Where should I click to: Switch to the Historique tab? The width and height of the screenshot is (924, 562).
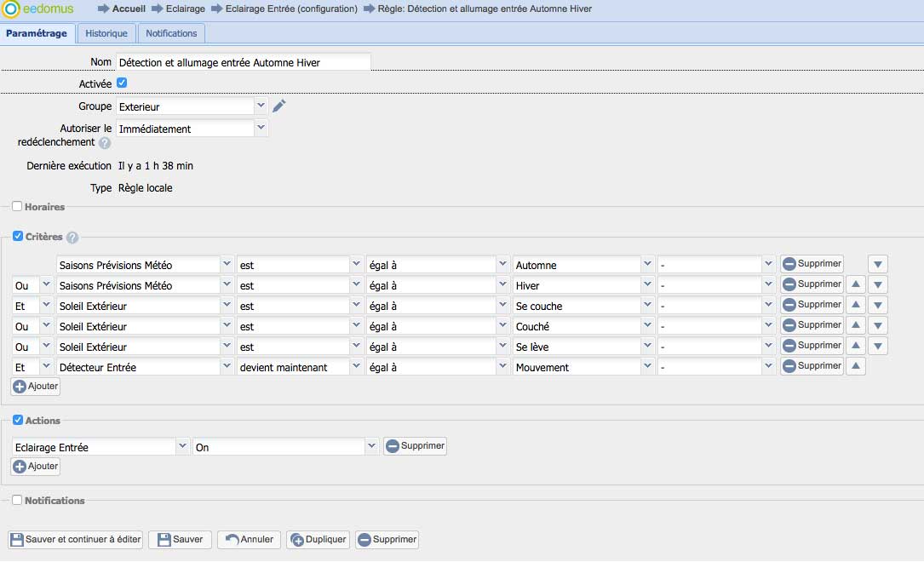tap(106, 33)
